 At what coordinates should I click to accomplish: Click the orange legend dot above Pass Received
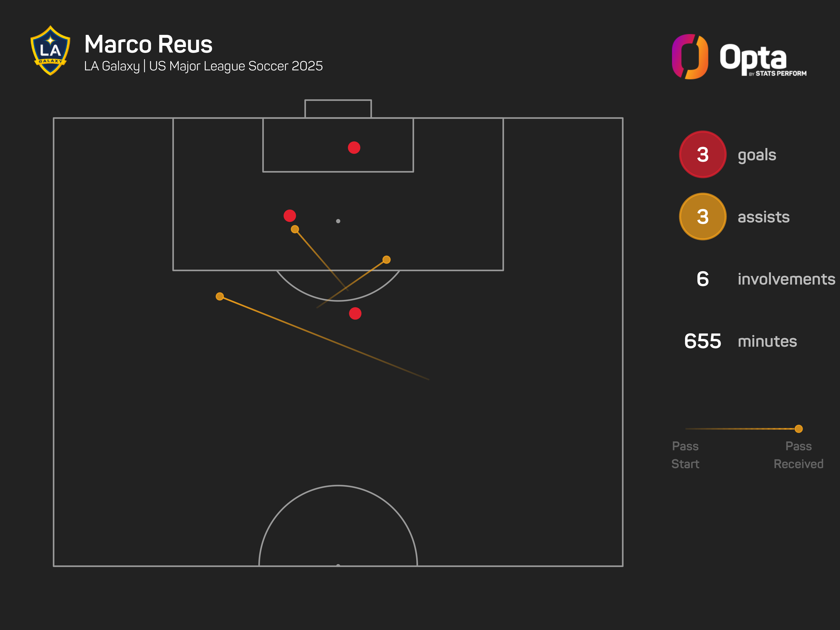coord(799,429)
